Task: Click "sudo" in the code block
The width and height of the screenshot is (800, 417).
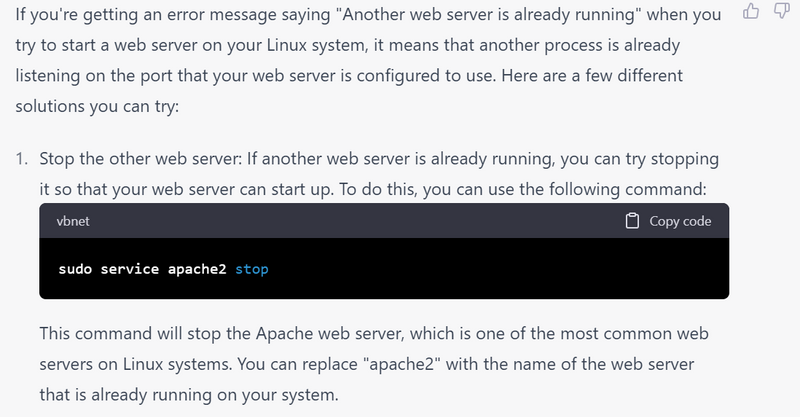Action: pos(75,270)
